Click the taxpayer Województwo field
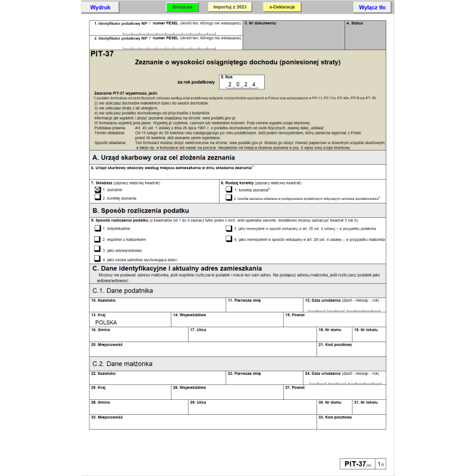Image resolution: width=476 pixels, height=476 pixels. (227, 321)
